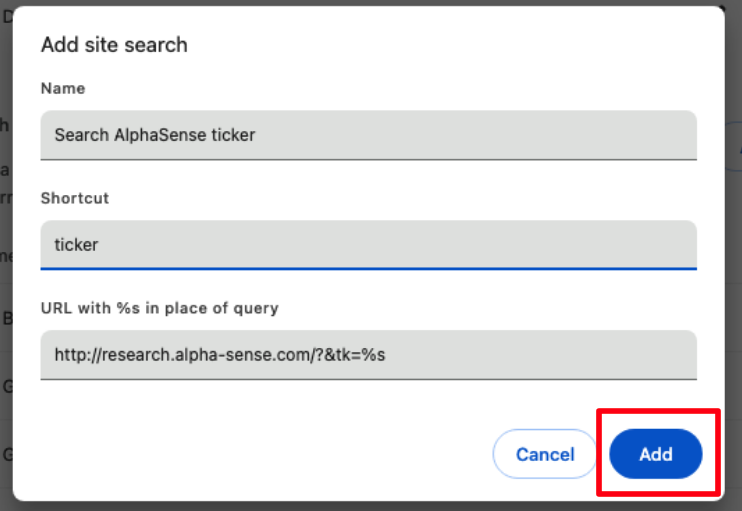This screenshot has height=511, width=742.
Task: Click into the Shortcut text field
Action: 368,244
